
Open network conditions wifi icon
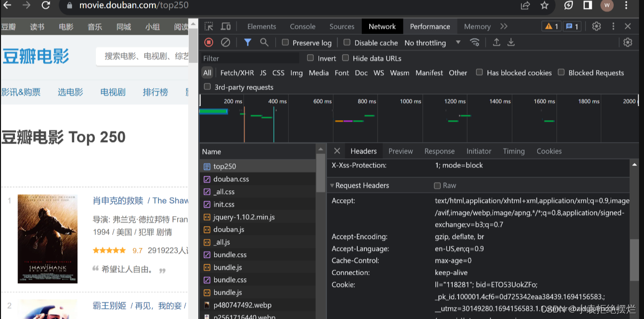tap(475, 42)
